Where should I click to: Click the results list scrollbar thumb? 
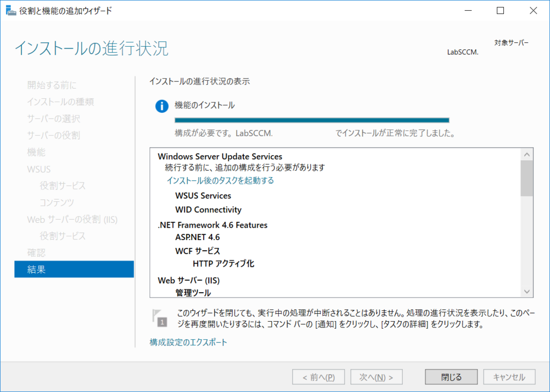tap(527, 178)
